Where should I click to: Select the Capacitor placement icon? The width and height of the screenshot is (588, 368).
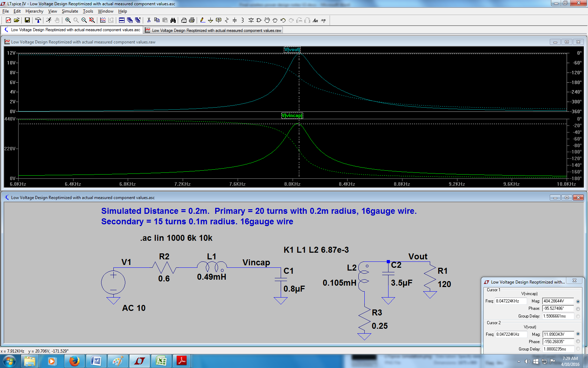click(234, 20)
